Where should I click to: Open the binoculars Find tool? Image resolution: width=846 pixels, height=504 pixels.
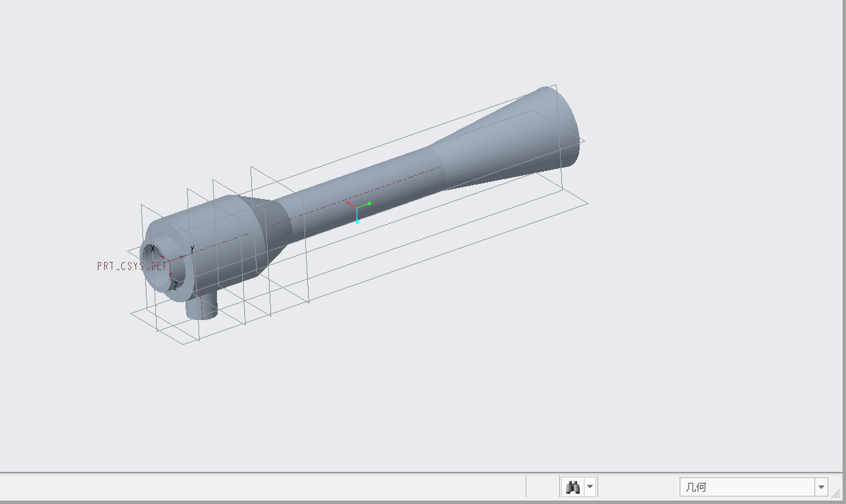(x=573, y=487)
